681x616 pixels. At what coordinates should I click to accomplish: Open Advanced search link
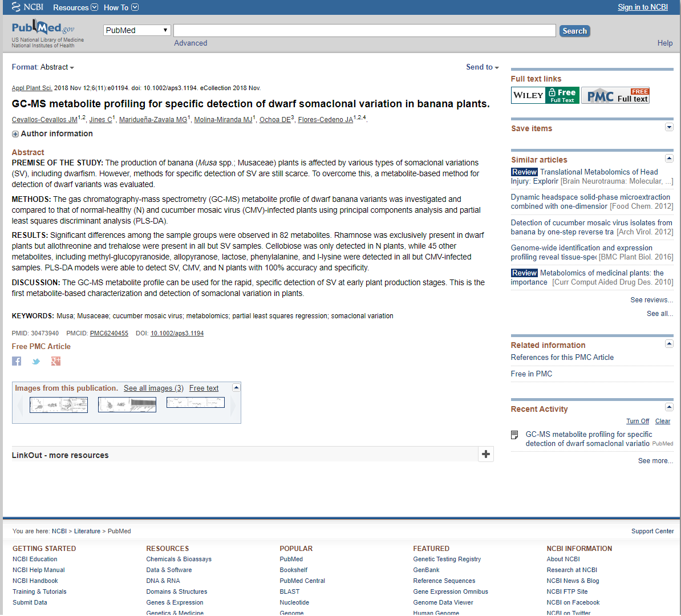[x=190, y=43]
